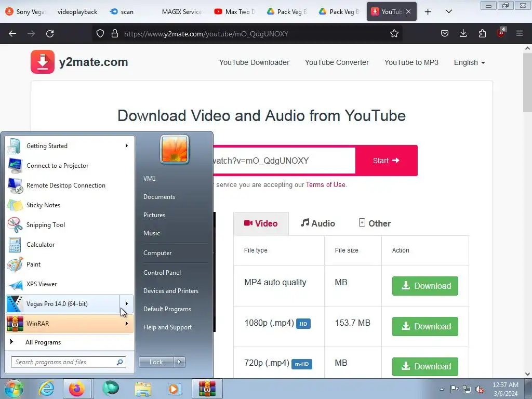Open Terms of Use link
This screenshot has height=399, width=532.
point(325,184)
